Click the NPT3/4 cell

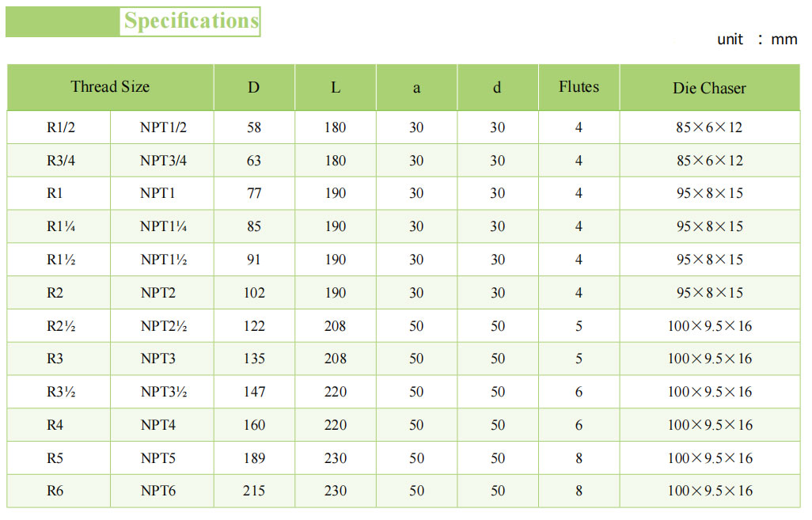click(x=163, y=161)
